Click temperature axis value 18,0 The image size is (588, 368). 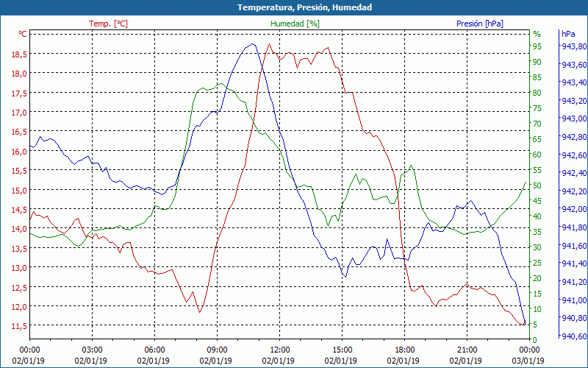coord(19,73)
